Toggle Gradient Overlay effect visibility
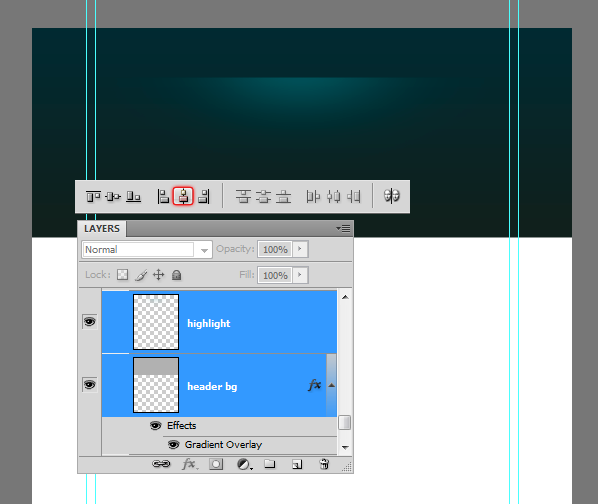 pyautogui.click(x=174, y=445)
